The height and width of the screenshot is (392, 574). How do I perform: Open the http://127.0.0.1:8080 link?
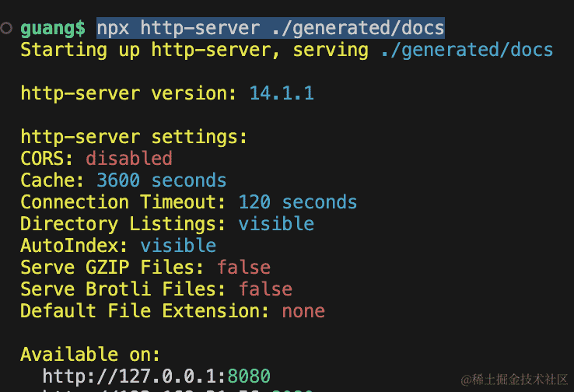[x=156, y=376]
